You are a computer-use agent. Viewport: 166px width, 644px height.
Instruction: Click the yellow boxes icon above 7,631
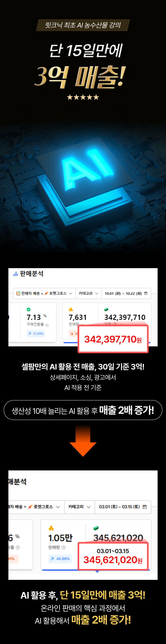click(71, 310)
